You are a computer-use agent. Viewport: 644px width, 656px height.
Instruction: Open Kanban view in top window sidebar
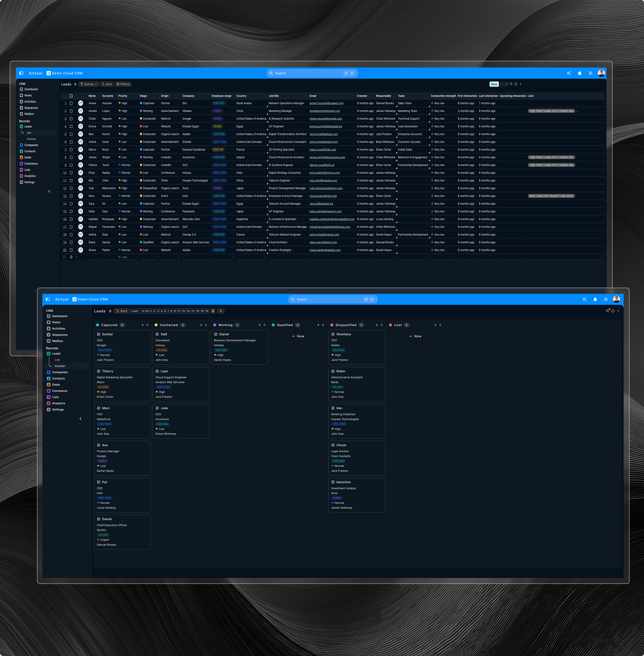point(31,139)
